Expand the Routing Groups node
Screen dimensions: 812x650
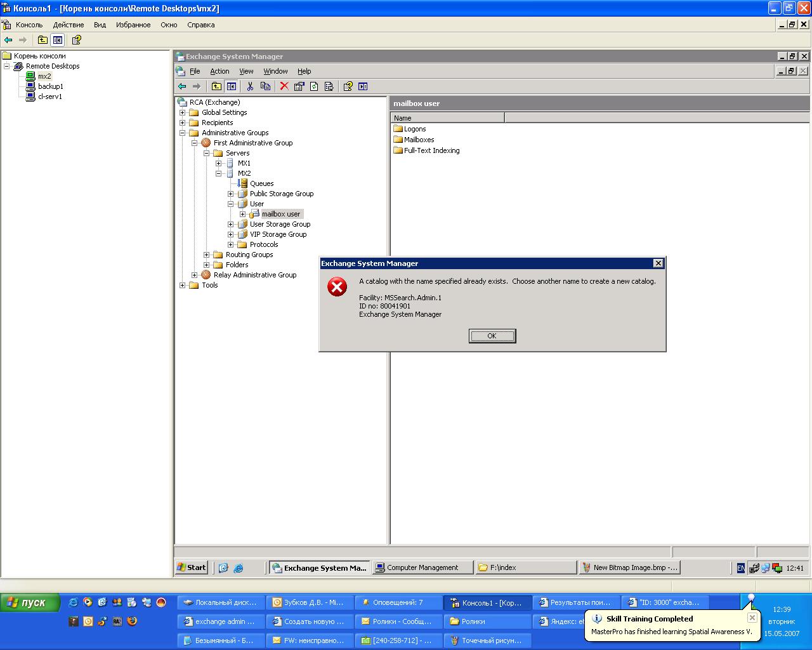pyautogui.click(x=207, y=255)
